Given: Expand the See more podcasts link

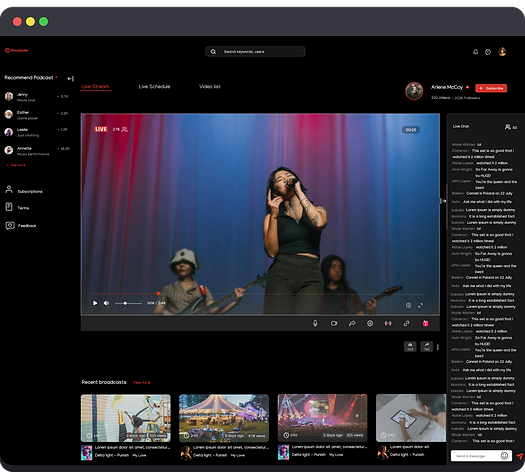Looking at the screenshot, I should click(x=16, y=165).
